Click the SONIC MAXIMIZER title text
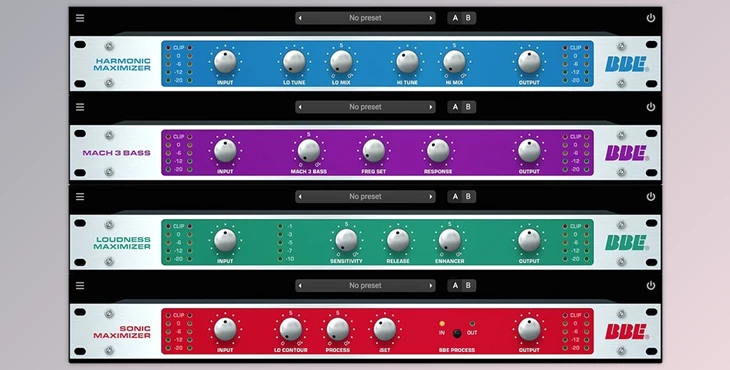The image size is (730, 370). click(122, 332)
